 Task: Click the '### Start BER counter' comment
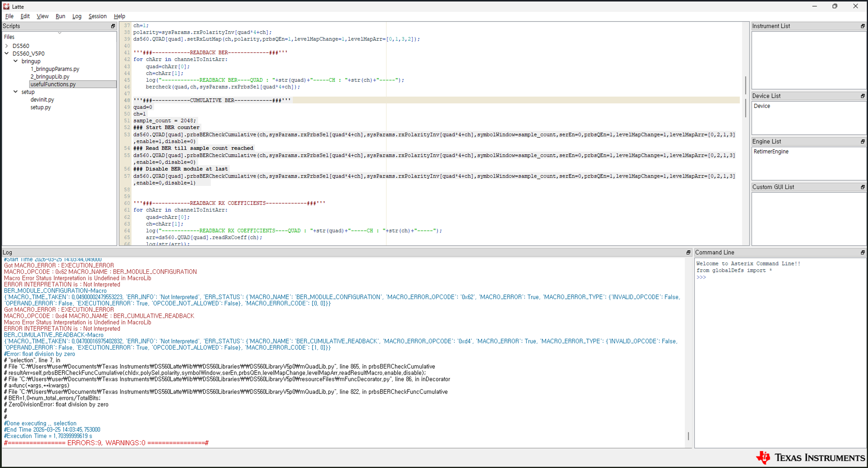coord(166,127)
